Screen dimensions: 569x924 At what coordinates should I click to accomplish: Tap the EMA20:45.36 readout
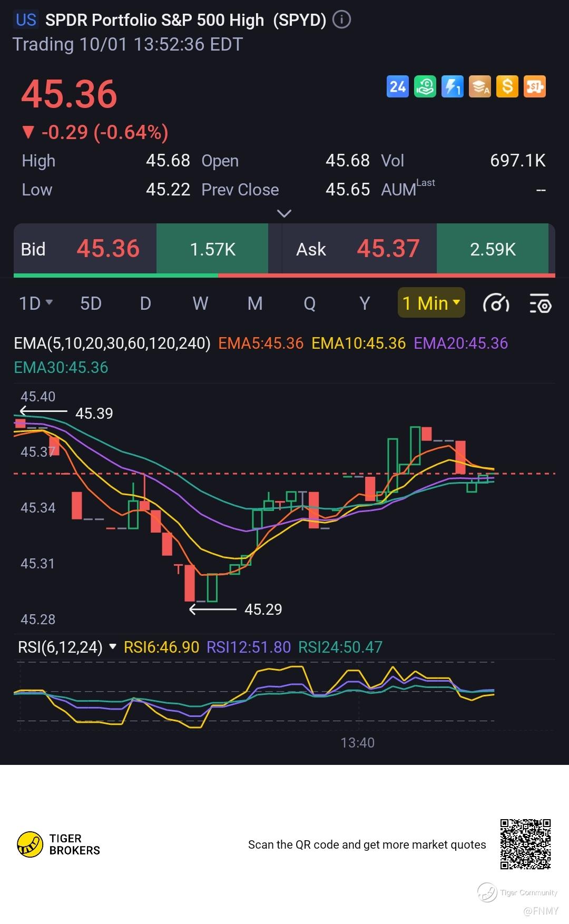tap(461, 343)
